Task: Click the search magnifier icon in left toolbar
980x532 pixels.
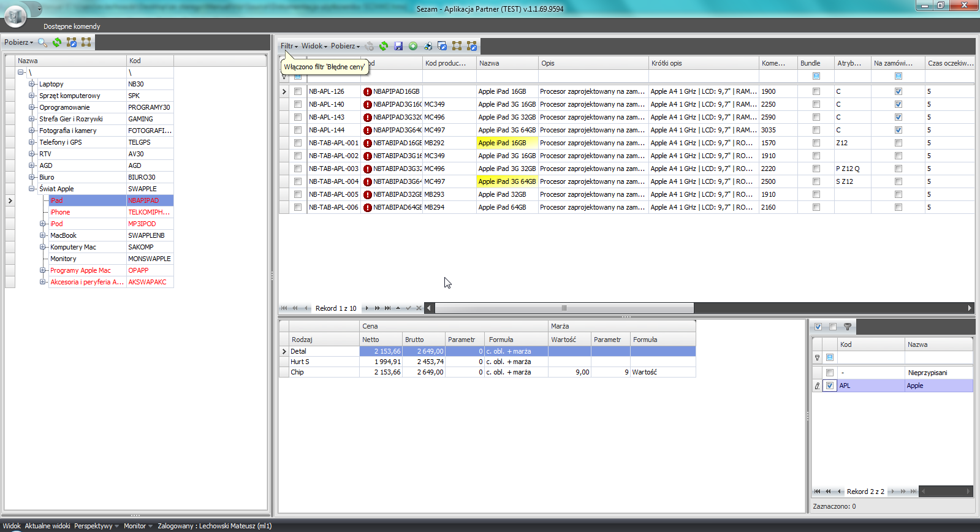Action: (42, 42)
